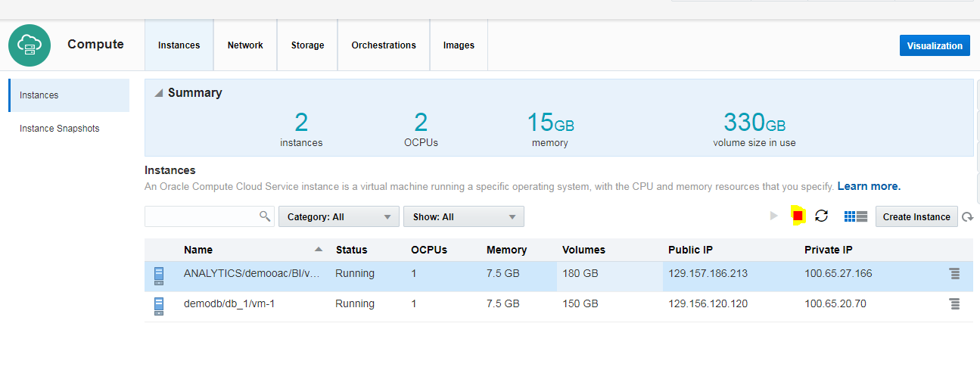Switch to blue grid tile view
Viewport: 980px width, 367px height.
(x=849, y=216)
